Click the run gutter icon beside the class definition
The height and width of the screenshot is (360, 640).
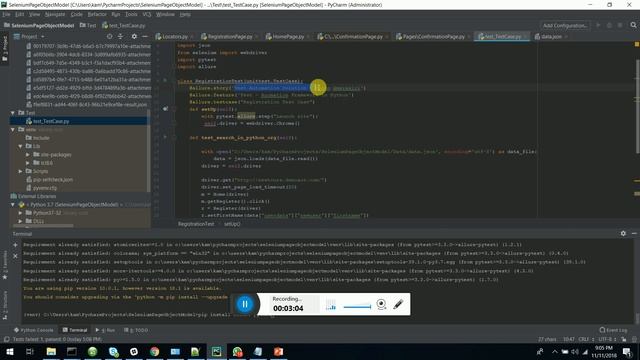(x=165, y=81)
